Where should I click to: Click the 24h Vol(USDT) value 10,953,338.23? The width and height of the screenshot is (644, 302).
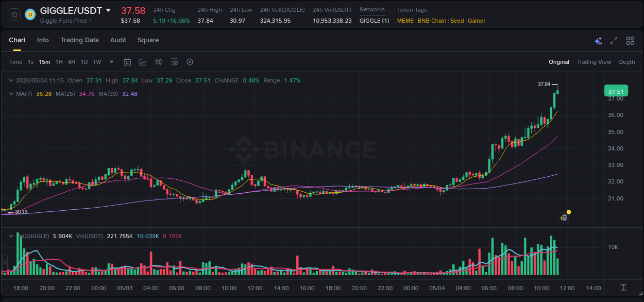[x=332, y=21]
